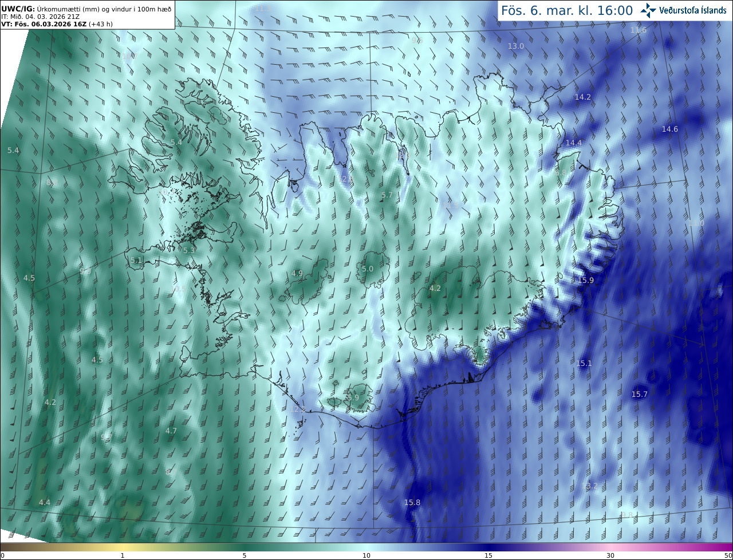The image size is (733, 560).
Task: Click the 13.0 value label
Action: (516, 46)
